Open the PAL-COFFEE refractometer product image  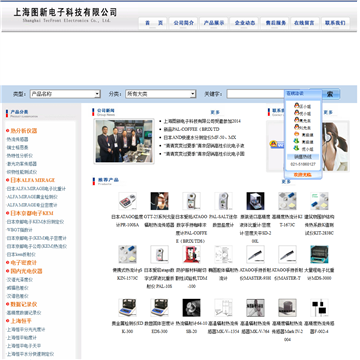pos(191,201)
